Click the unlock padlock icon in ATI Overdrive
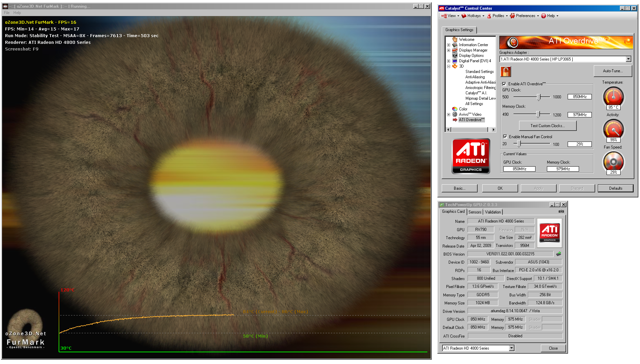Viewport: 640px width, 364px height. point(505,71)
